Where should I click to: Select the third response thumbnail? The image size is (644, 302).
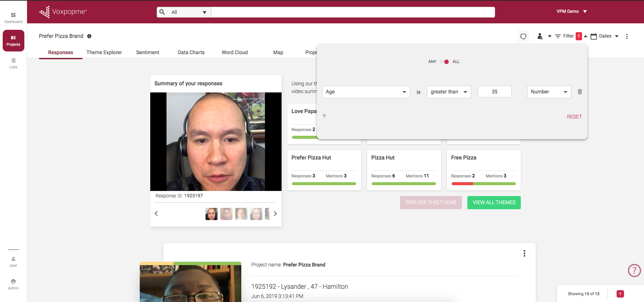click(x=241, y=214)
